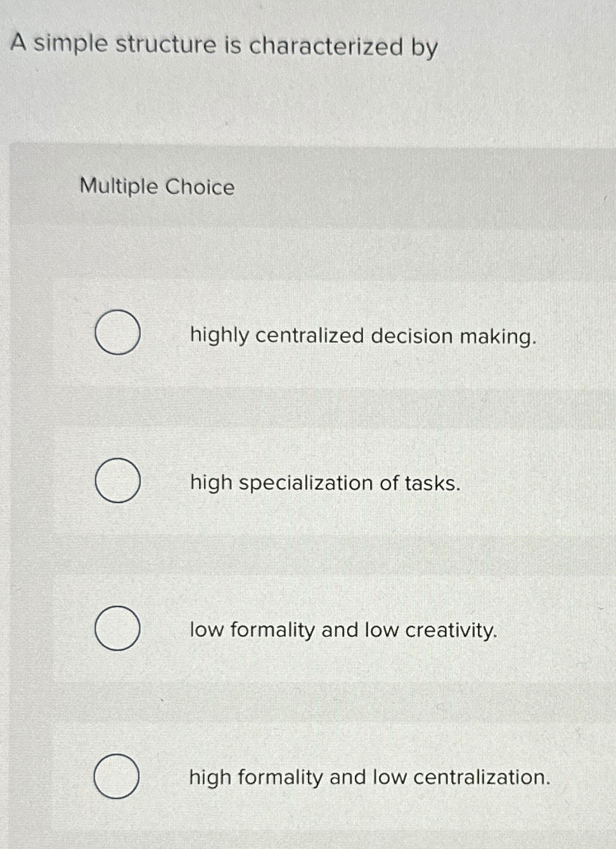
Task: Click the answer text 'highly centralized decision making'
Action: pos(363,337)
